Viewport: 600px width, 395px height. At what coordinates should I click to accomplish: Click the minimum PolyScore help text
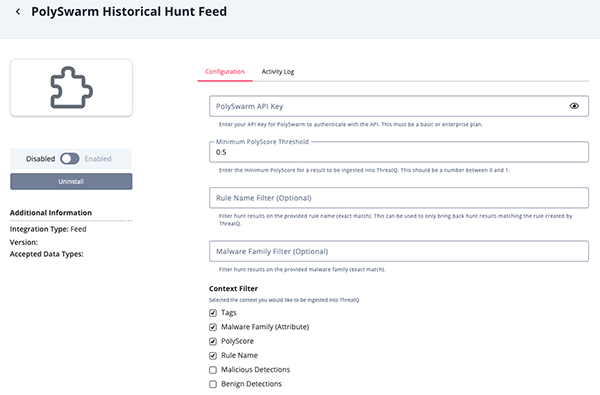(x=364, y=170)
